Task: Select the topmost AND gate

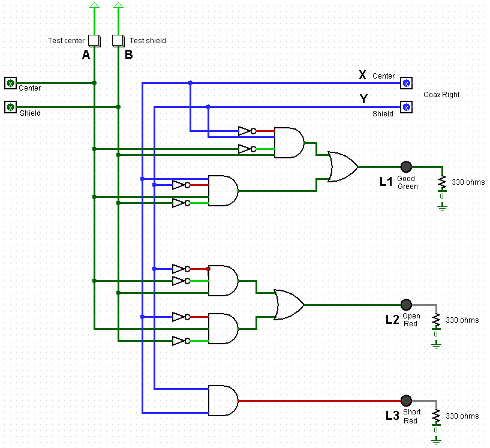Action: [x=288, y=142]
